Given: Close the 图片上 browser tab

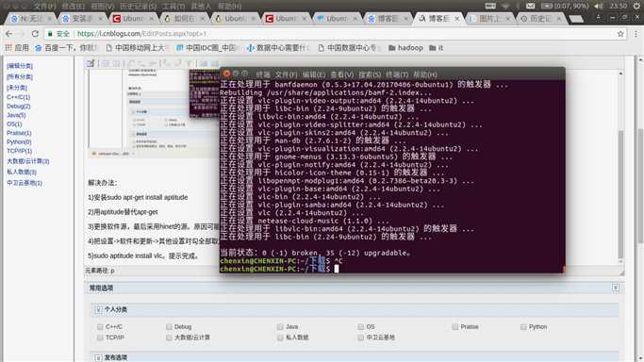Looking at the screenshot, I should tap(508, 19).
